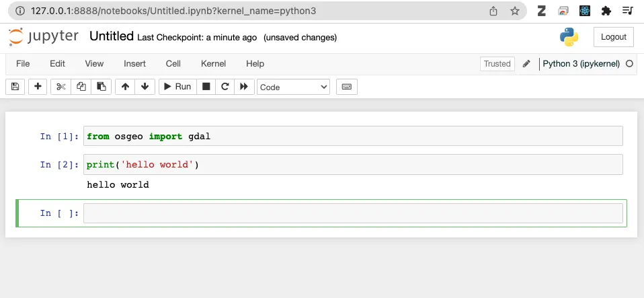Open the browser extensions puzzle icon
The width and height of the screenshot is (644, 298).
606,11
